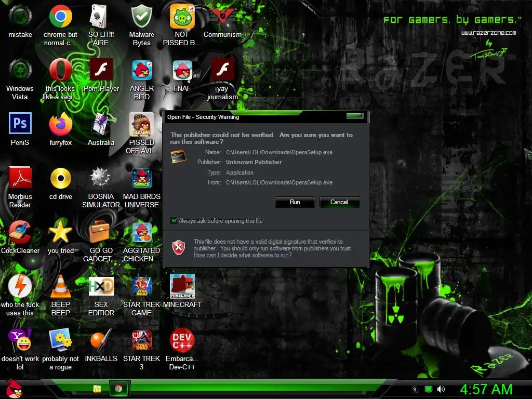The image size is (532, 399).
Task: Switch to the Chrome taskbar button
Action: click(x=118, y=389)
